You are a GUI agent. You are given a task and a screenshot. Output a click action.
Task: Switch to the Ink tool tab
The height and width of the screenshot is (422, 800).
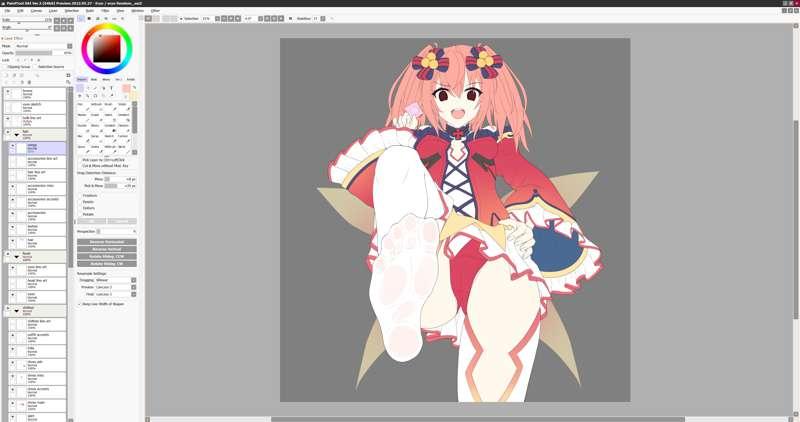point(118,80)
